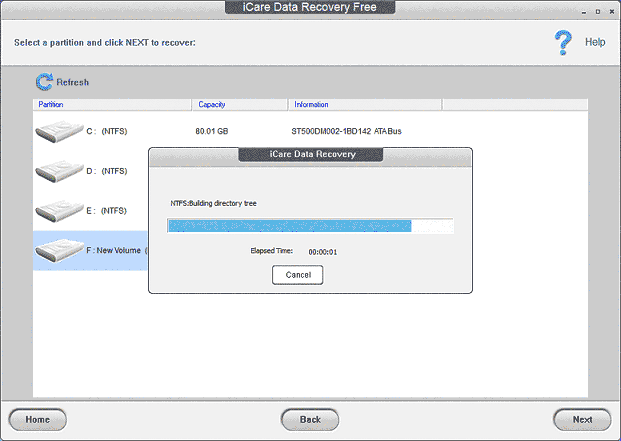The height and width of the screenshot is (441, 621).
Task: Click the Refresh circular arrow icon
Action: pos(44,82)
